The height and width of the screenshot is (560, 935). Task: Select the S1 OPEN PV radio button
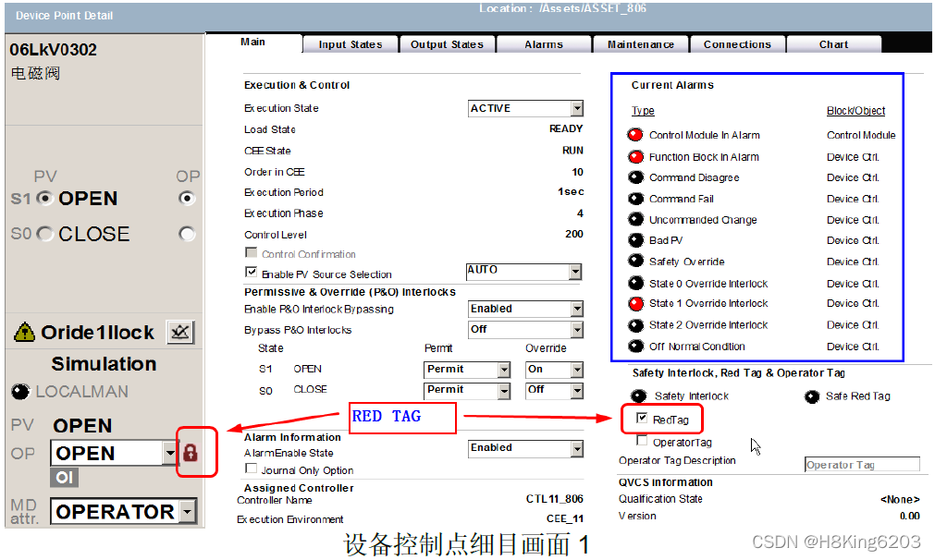tap(45, 199)
